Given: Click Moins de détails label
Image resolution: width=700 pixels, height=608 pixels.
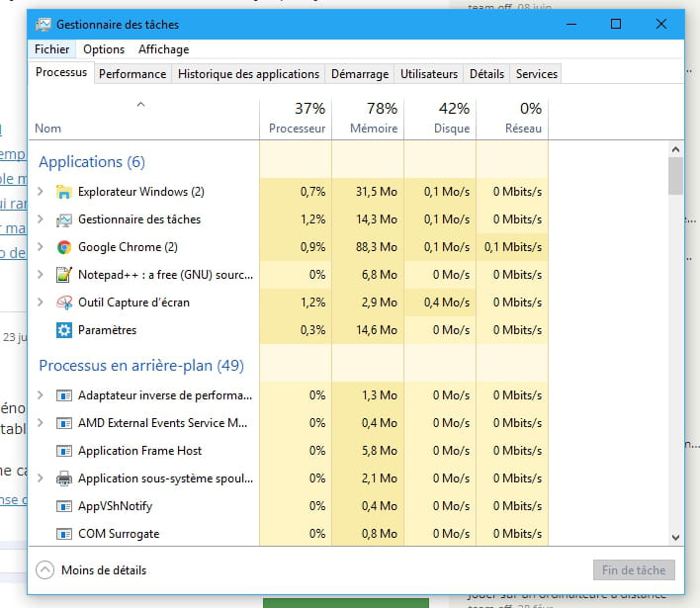Looking at the screenshot, I should click(104, 570).
